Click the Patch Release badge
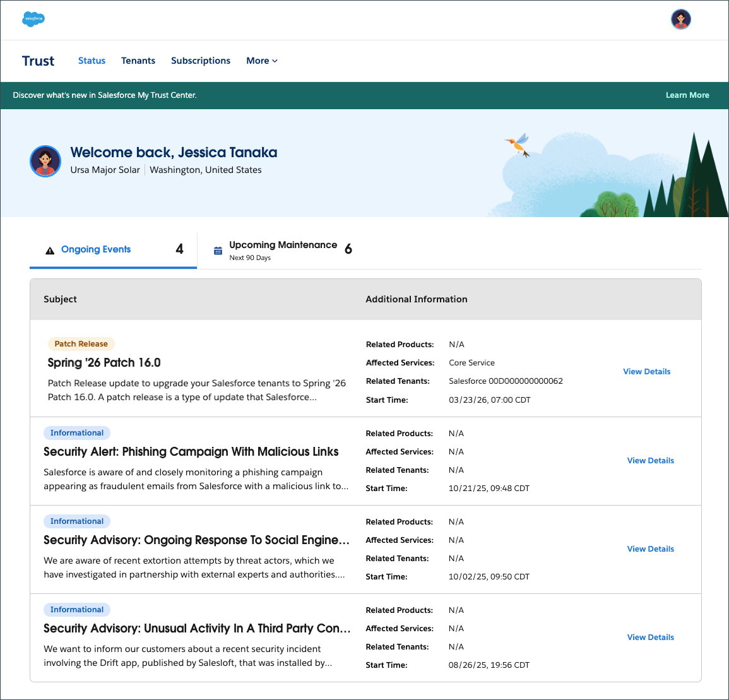The width and height of the screenshot is (729, 700). tap(81, 344)
